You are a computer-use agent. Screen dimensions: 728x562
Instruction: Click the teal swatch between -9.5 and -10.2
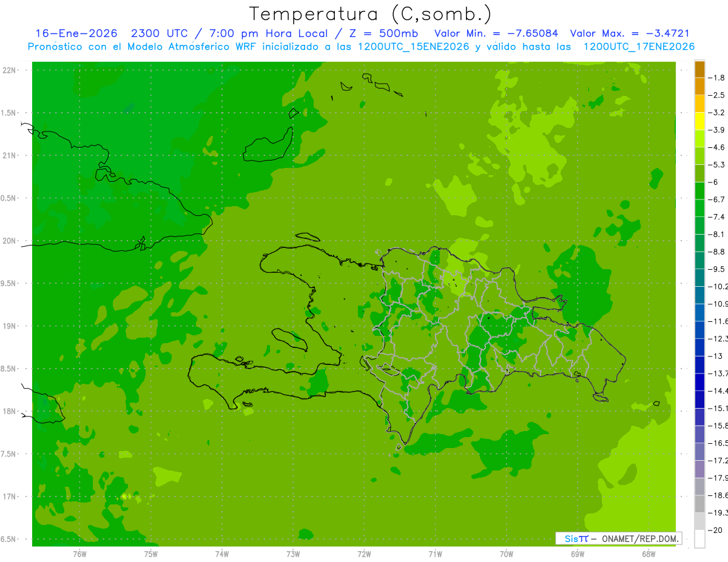(699, 278)
